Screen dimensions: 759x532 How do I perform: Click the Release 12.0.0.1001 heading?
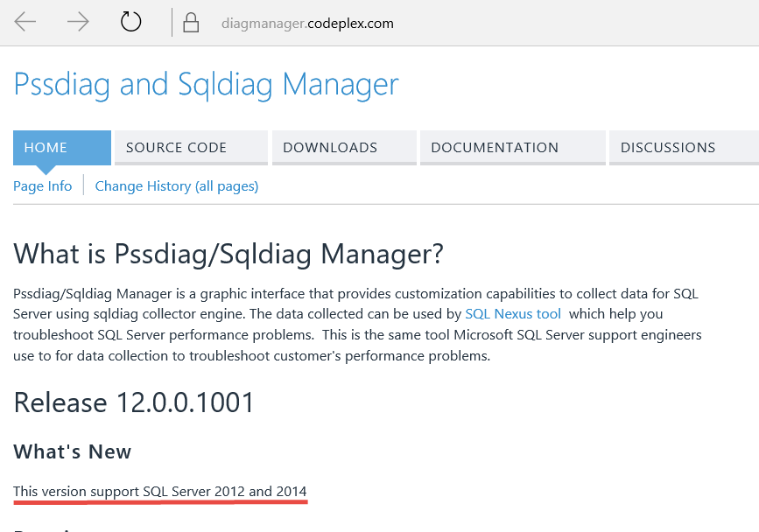[134, 402]
